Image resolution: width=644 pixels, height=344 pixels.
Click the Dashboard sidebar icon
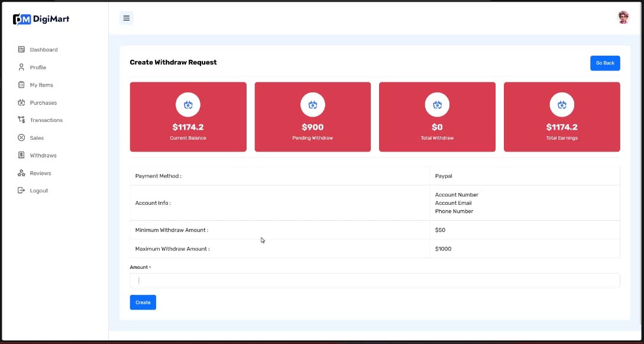(x=21, y=50)
